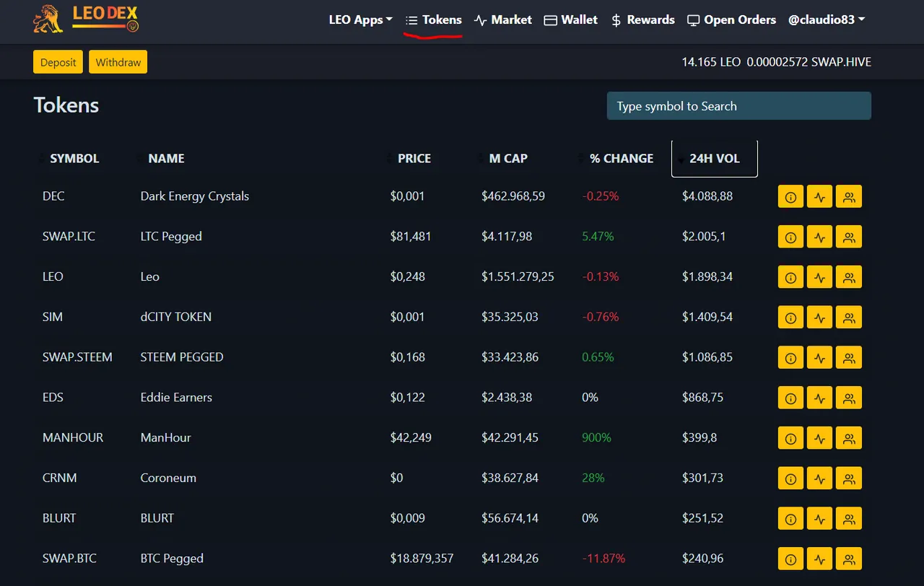Viewport: 924px width, 586px height.
Task: Open market chart icon in SWAP.LTC row
Action: 819,237
